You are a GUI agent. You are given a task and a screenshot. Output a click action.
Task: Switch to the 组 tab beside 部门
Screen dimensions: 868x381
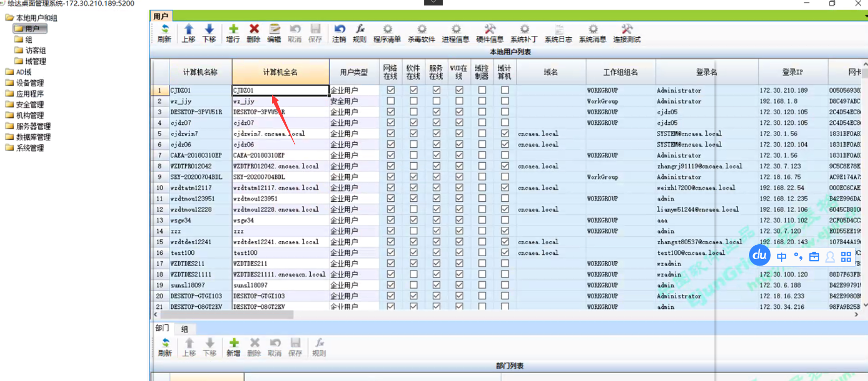[185, 329]
